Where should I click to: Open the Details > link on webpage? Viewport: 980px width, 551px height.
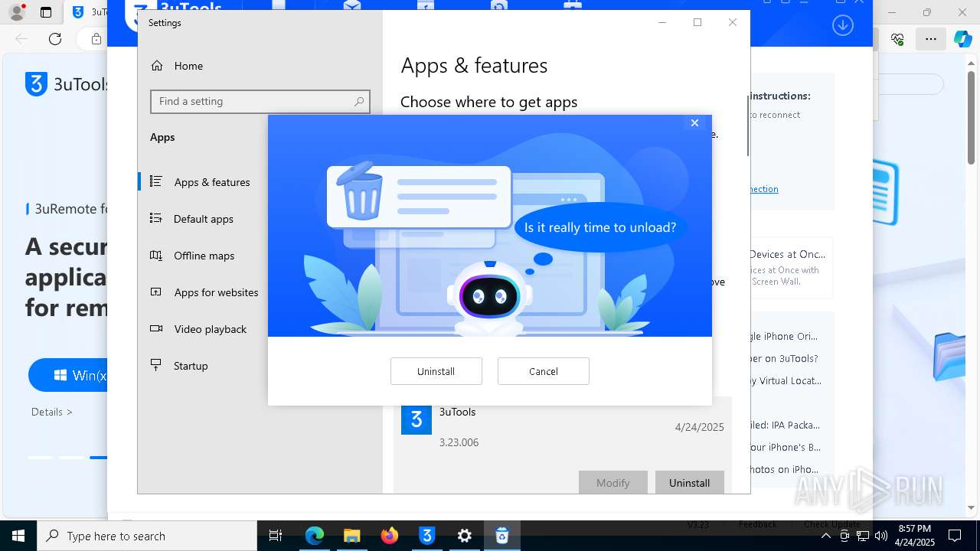[52, 412]
